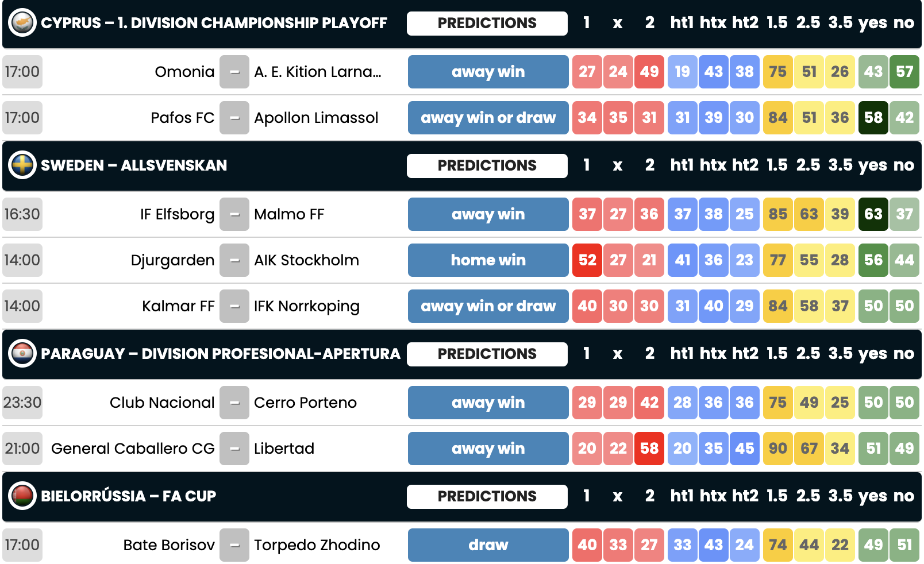Image resolution: width=924 pixels, height=564 pixels.
Task: Click the Belarus flag icon
Action: coord(22,496)
